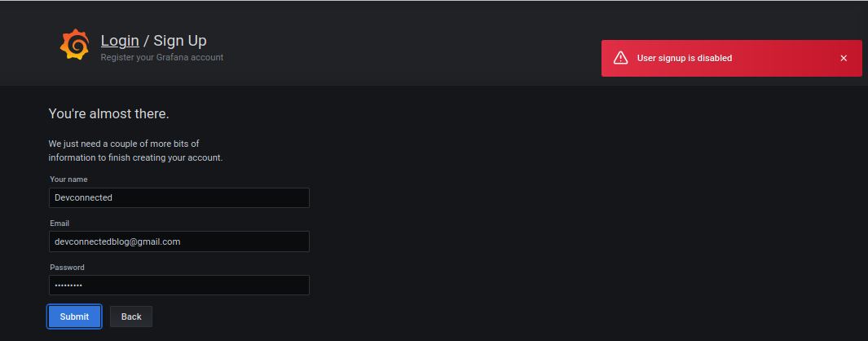Dismiss the signup disabled alert

(843, 58)
